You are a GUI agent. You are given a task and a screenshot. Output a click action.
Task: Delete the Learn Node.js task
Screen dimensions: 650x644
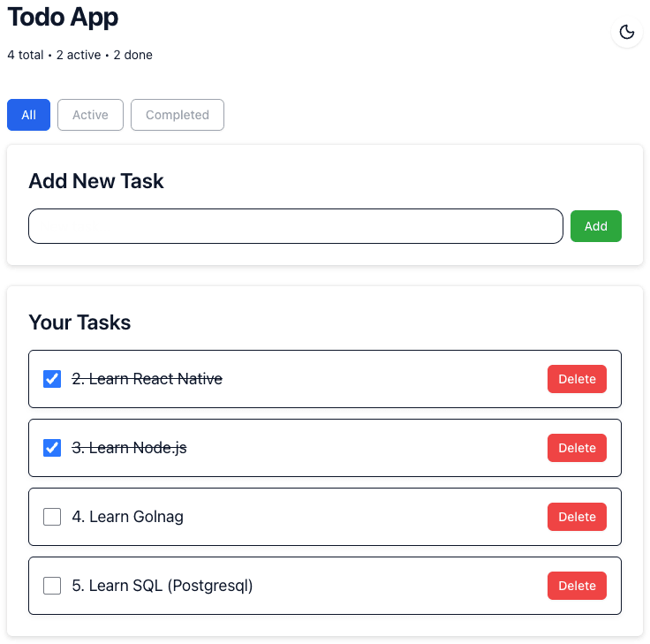click(577, 448)
